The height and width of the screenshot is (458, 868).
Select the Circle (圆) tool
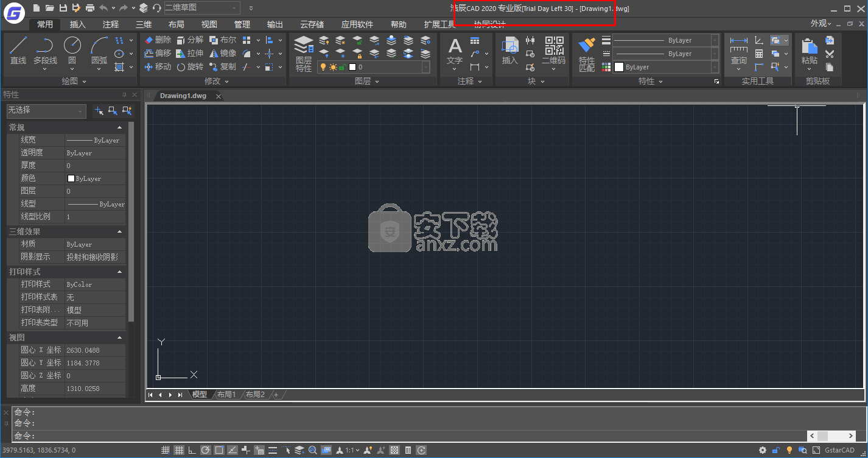point(72,51)
